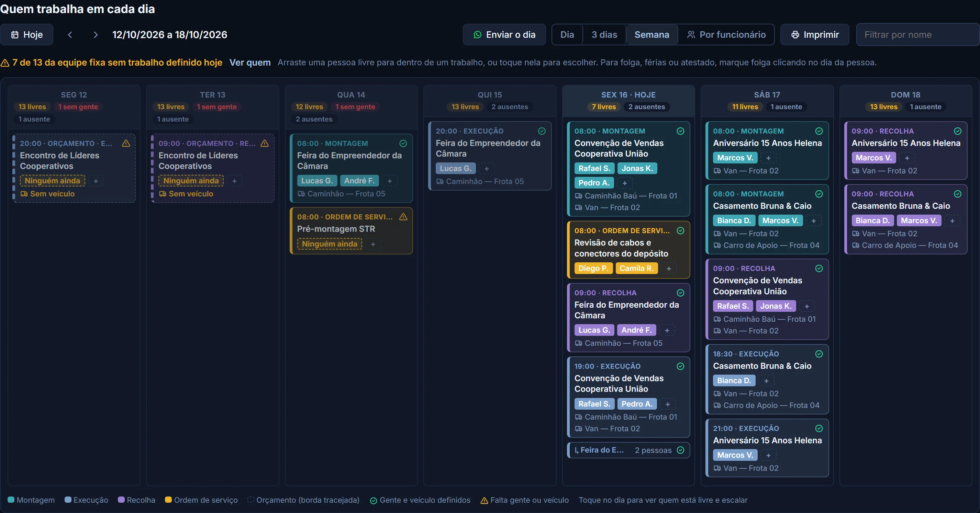Click the warning icon on SEG 12 Encontro de Líderes card
This screenshot has width=980, height=513.
(126, 144)
